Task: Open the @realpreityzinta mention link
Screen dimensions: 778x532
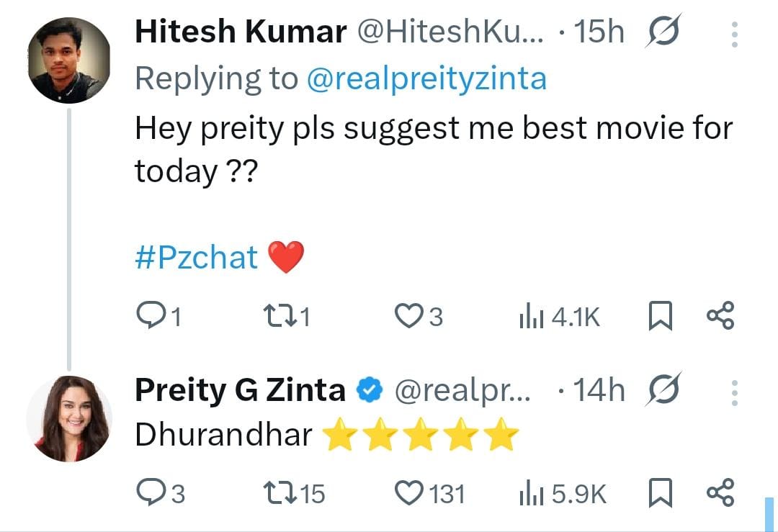Action: (426, 79)
